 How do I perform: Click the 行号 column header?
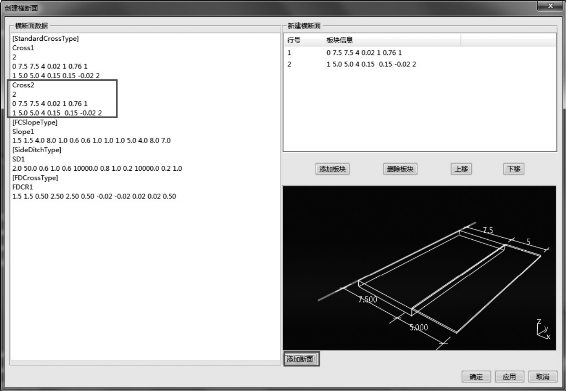point(294,40)
